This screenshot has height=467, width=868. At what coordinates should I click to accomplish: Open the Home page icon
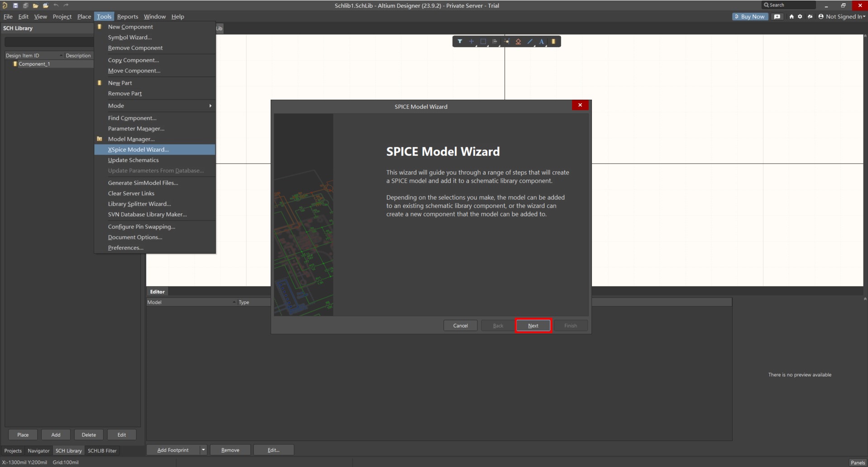[792, 17]
